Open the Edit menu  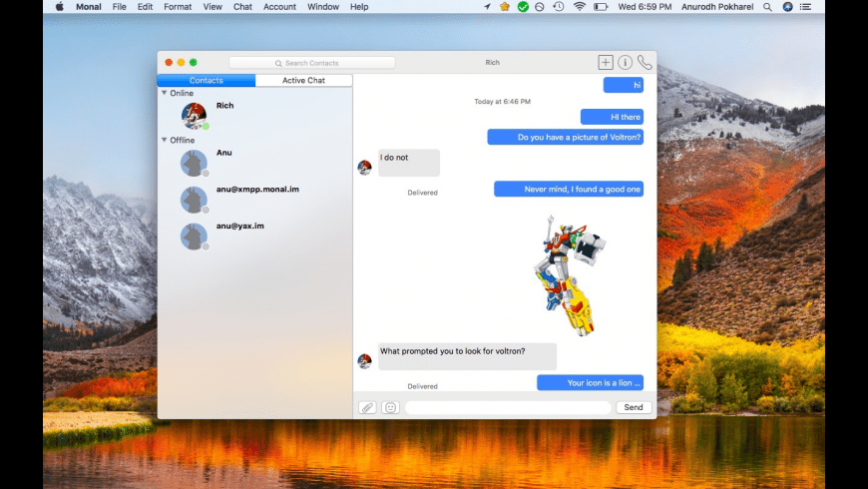tap(145, 7)
